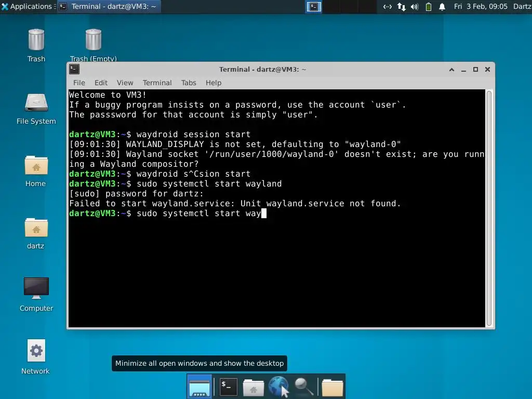532x399 pixels.
Task: Click the clock showing Fri 3 Feb, 09:05
Action: (x=481, y=6)
